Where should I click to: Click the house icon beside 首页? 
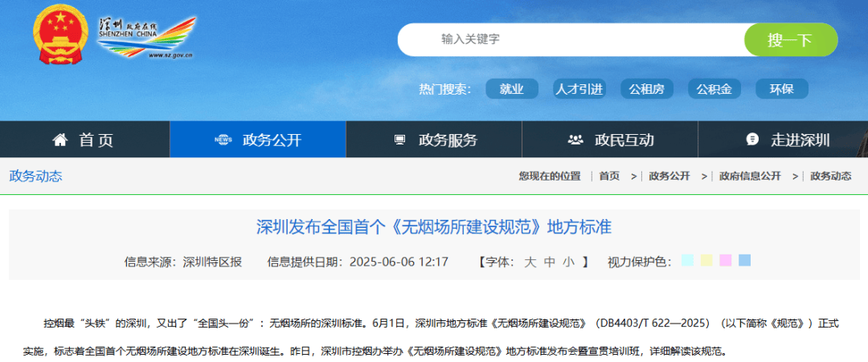[60, 140]
